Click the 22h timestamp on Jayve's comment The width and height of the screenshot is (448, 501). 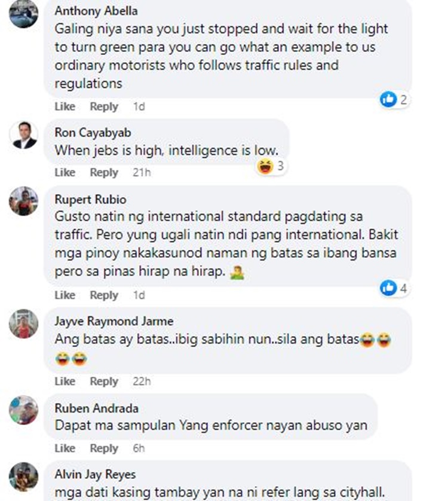tap(142, 381)
